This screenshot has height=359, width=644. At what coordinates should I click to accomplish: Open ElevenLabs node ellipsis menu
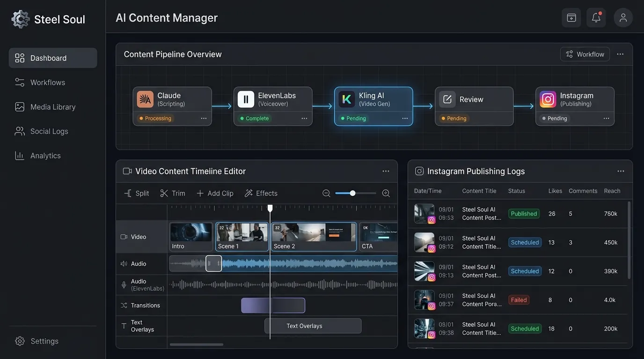tap(304, 118)
